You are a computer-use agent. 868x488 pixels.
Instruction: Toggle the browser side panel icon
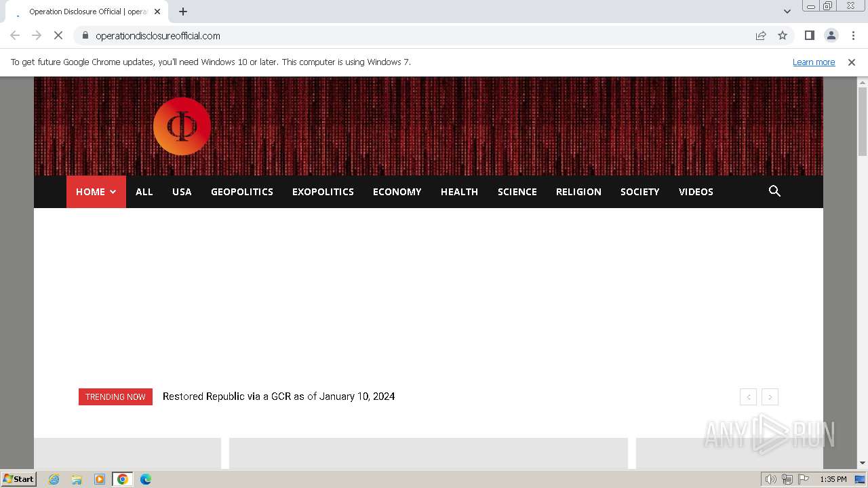coord(809,36)
